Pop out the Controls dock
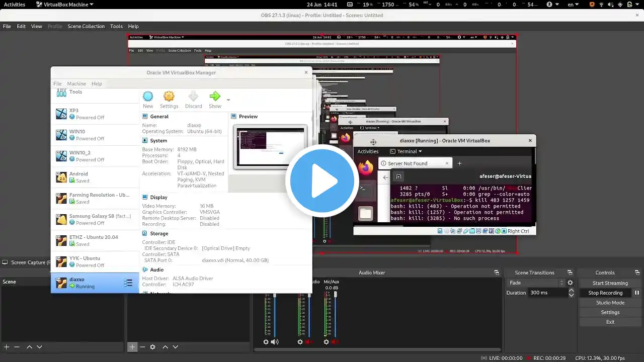 point(636,273)
